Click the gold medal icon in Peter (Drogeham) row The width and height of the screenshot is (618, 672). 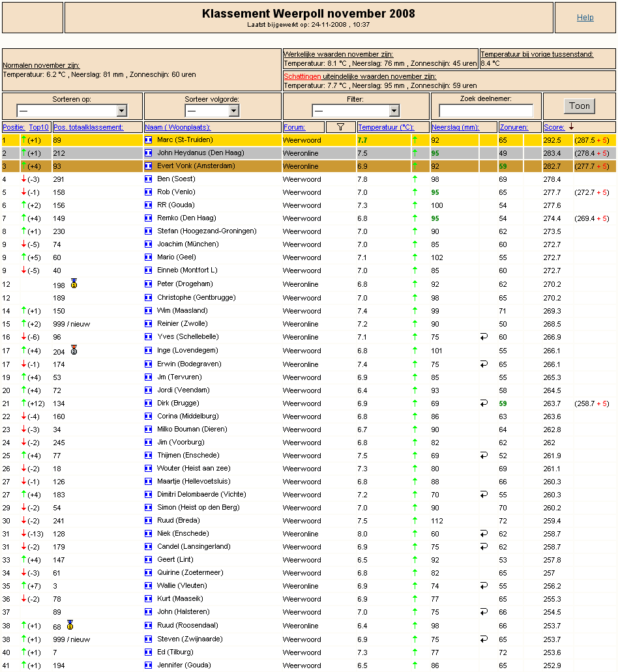tap(74, 284)
